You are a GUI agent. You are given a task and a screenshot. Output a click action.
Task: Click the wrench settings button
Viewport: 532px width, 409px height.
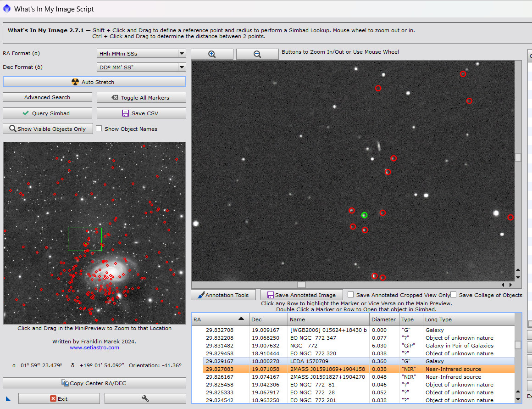145,398
